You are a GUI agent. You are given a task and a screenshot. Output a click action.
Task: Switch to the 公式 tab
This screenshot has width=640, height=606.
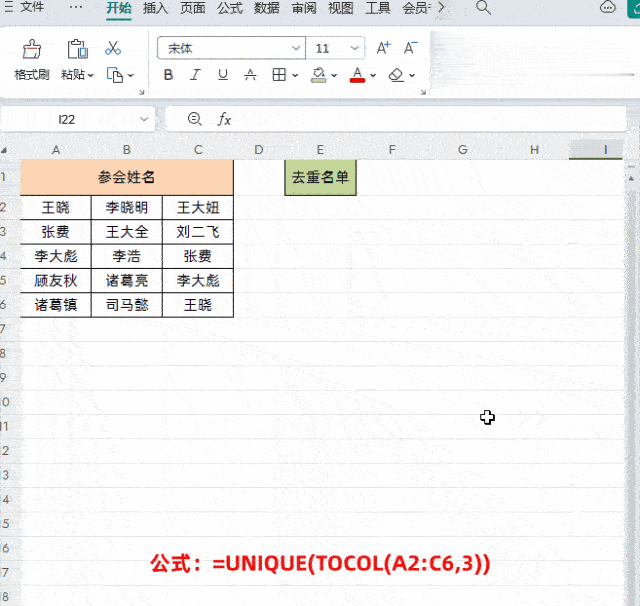[230, 8]
